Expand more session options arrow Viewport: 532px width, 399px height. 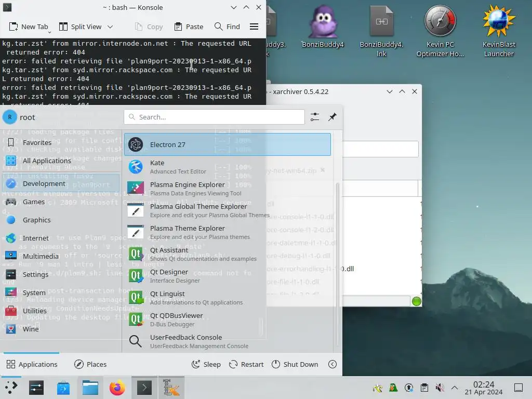[332, 364]
